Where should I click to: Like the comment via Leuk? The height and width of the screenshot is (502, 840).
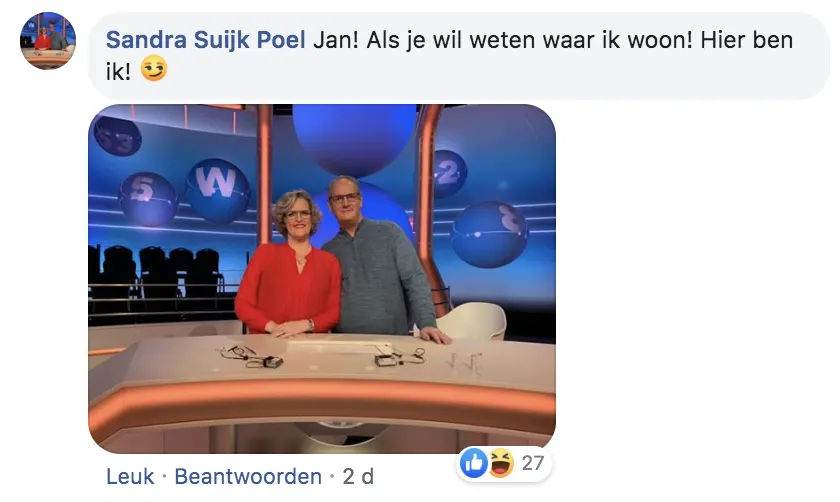click(x=130, y=476)
